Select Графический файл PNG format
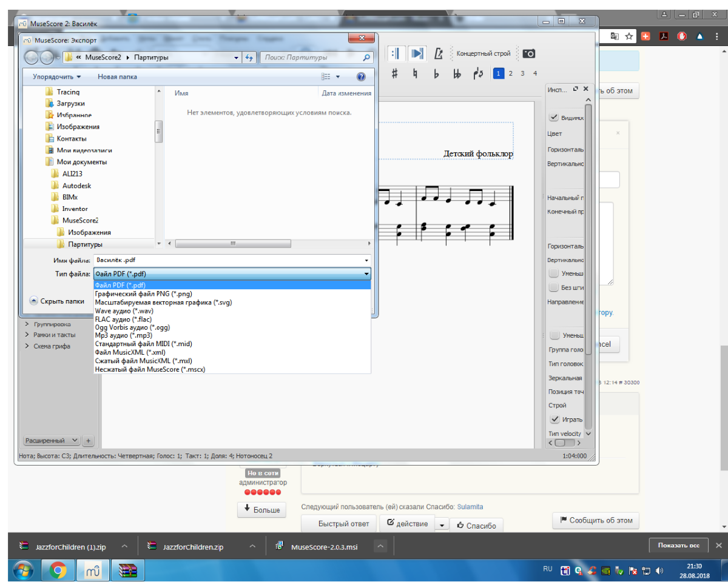The width and height of the screenshot is (728, 582). click(x=232, y=293)
